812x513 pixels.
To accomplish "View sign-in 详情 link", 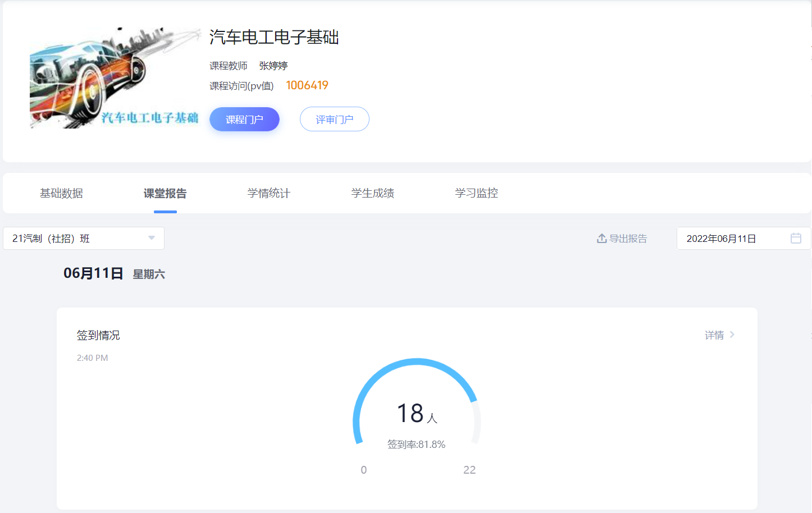I will point(714,335).
